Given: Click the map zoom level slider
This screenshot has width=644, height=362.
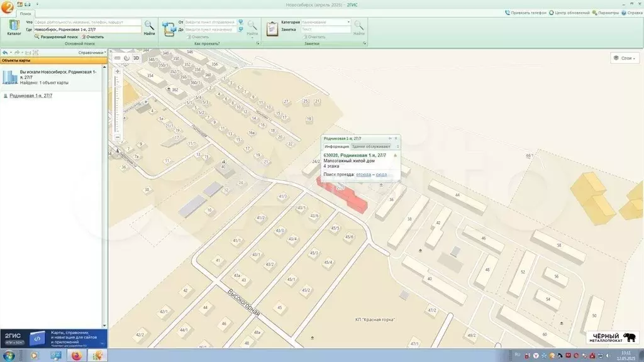Looking at the screenshot, I should (118, 104).
